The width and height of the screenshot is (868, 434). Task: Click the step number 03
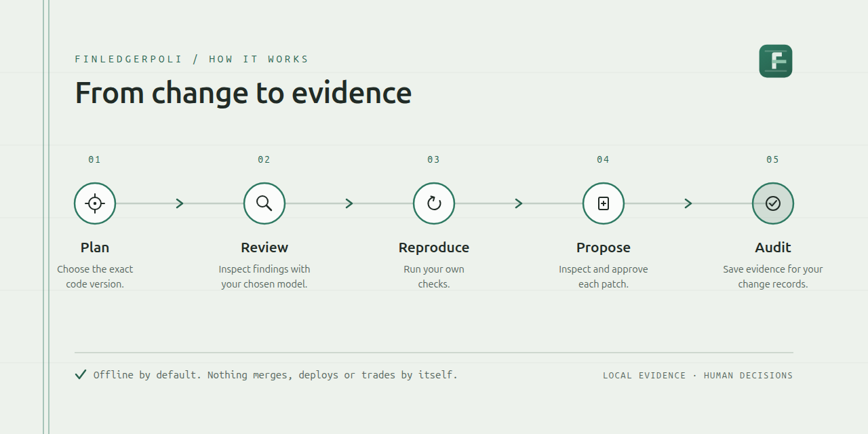(433, 159)
